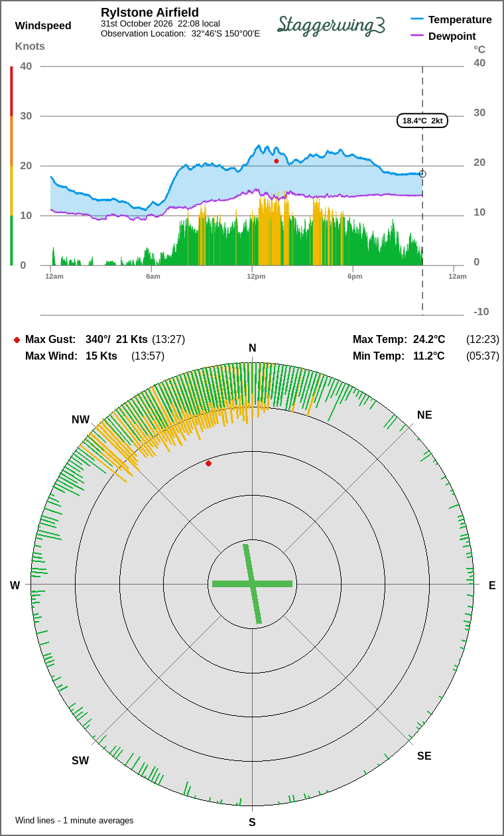Click the N compass label
The width and height of the screenshot is (504, 836).
coord(252,348)
